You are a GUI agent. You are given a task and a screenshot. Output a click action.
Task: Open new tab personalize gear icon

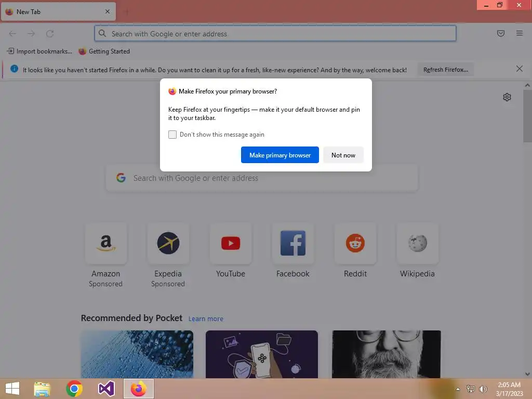507,97
